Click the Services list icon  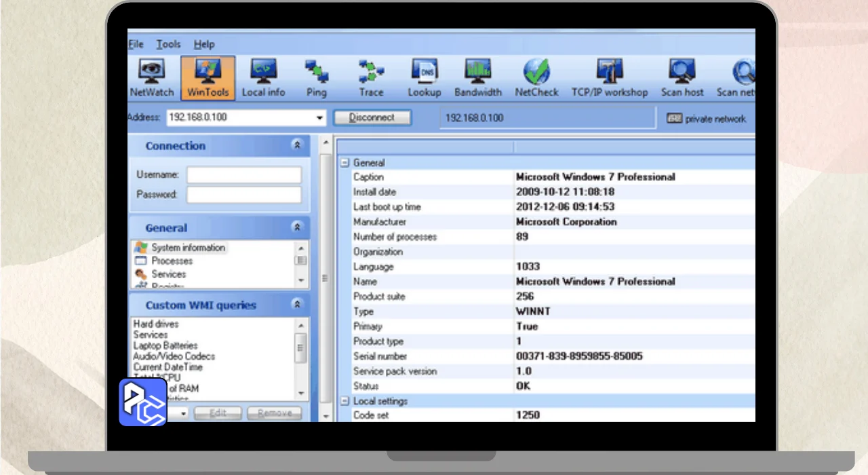click(x=141, y=274)
